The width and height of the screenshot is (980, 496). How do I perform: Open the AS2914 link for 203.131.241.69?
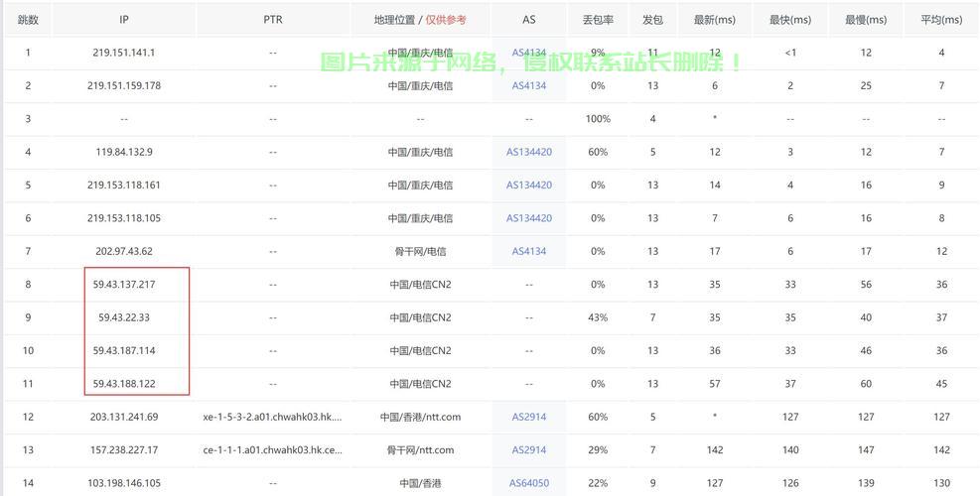click(529, 418)
